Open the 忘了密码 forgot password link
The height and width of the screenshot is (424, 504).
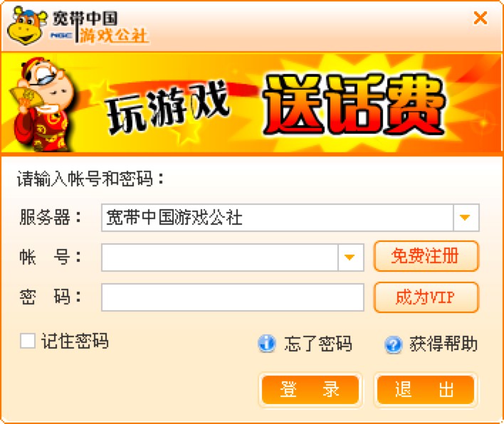pyautogui.click(x=318, y=344)
